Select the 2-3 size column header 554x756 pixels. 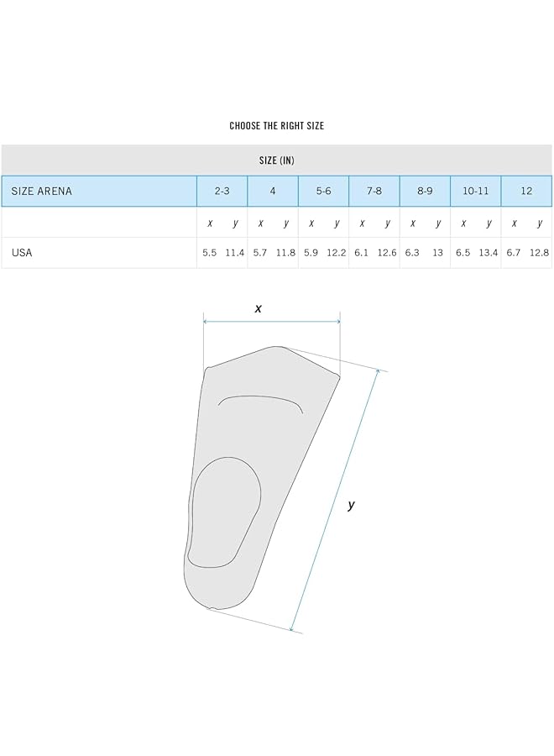(222, 191)
